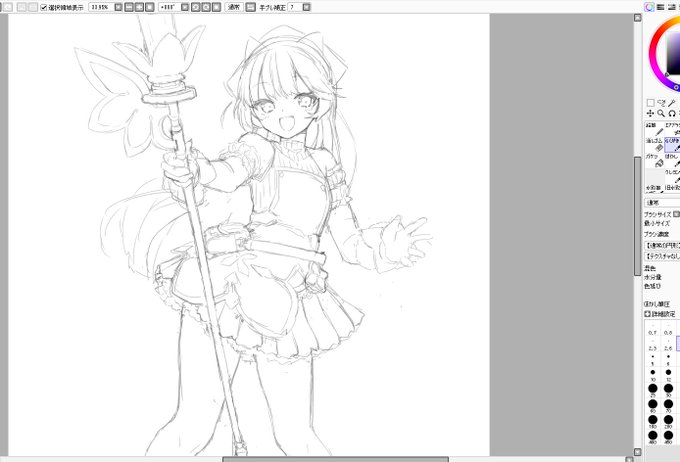This screenshot has width=680, height=462.
Task: Expand the 詳細設定 advanced settings
Action: pos(660,314)
